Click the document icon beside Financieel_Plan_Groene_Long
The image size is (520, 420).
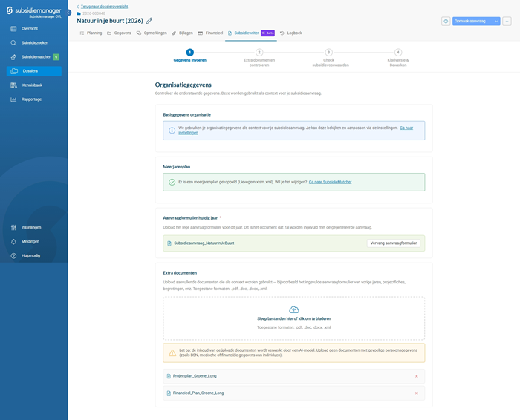(169, 393)
